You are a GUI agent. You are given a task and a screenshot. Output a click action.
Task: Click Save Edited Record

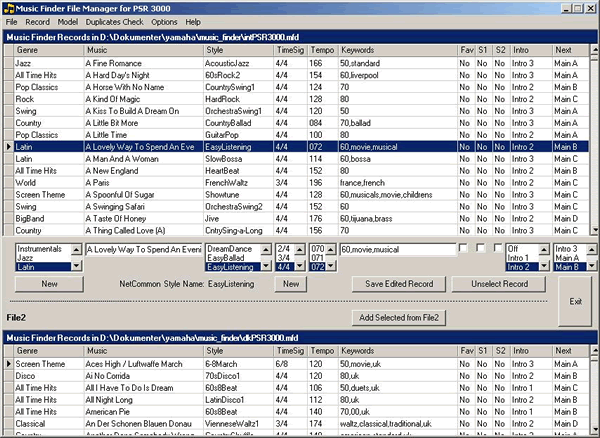pyautogui.click(x=399, y=284)
